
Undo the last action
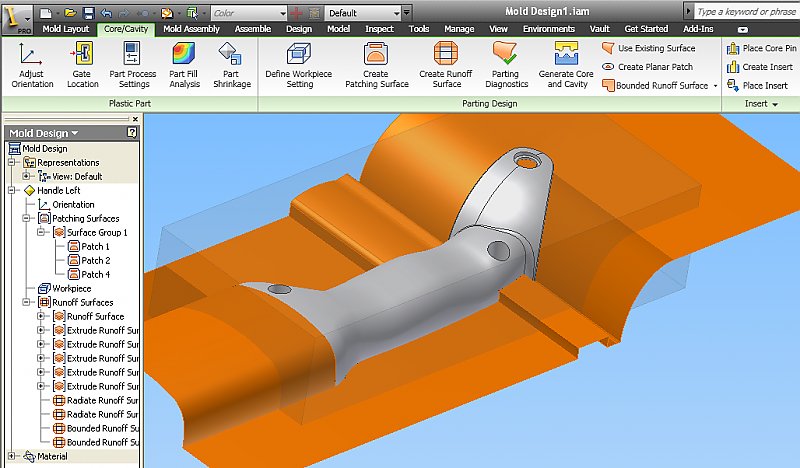click(x=106, y=13)
